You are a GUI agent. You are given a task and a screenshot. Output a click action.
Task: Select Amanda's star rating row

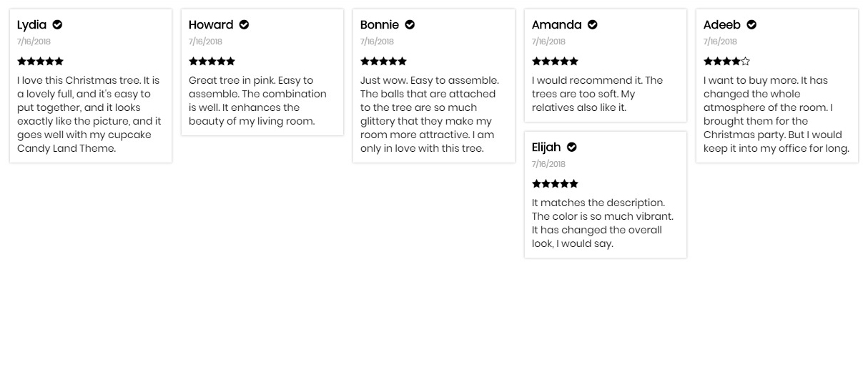(555, 62)
